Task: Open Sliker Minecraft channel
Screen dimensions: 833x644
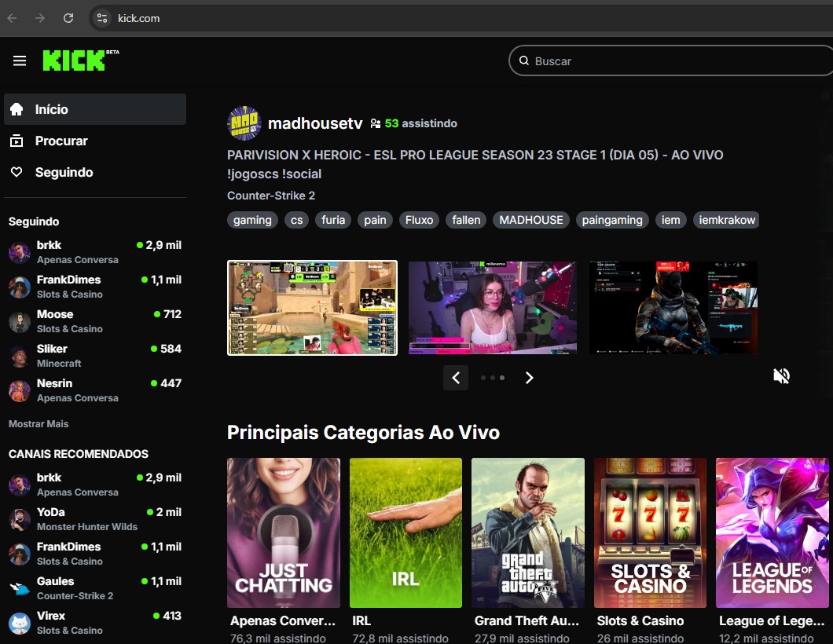Action: point(95,356)
